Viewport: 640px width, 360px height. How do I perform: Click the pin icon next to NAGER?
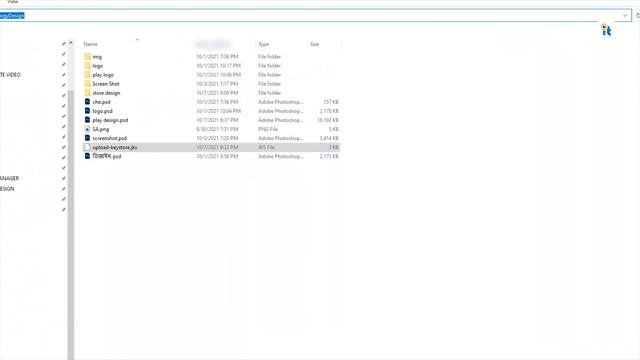coord(64,178)
